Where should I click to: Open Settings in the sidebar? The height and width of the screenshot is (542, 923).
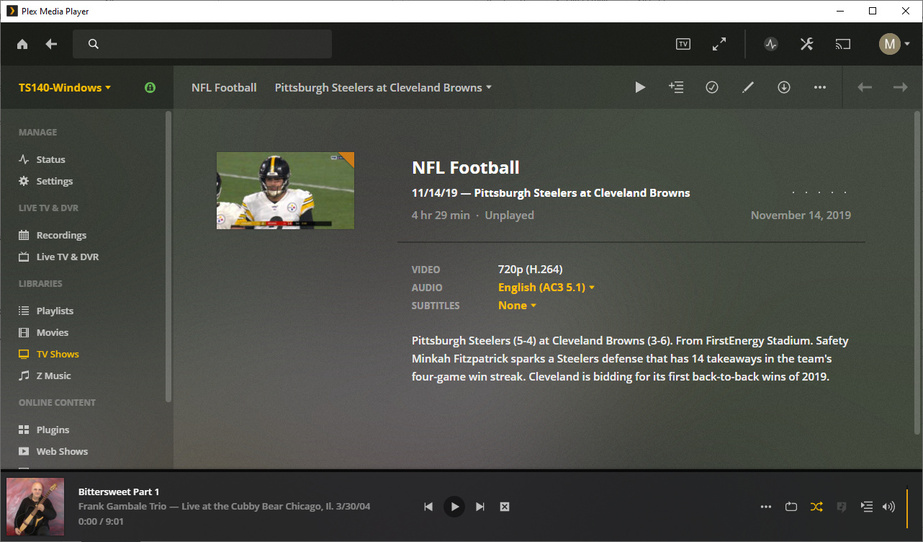click(46, 181)
